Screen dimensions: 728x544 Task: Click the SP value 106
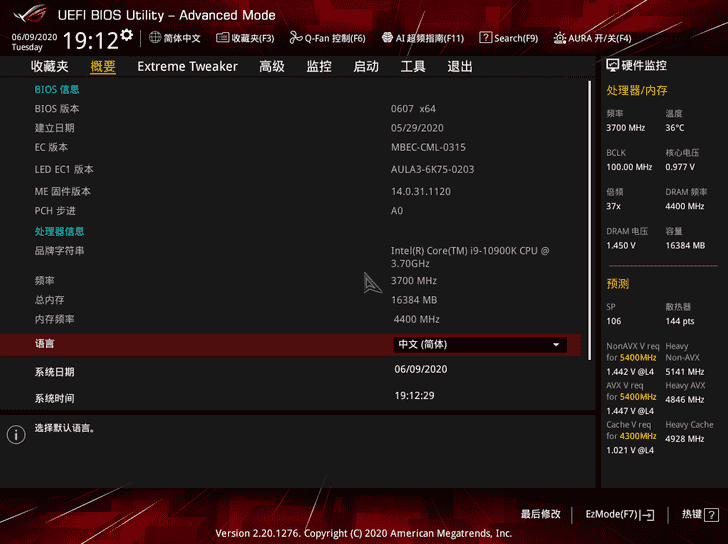613,321
